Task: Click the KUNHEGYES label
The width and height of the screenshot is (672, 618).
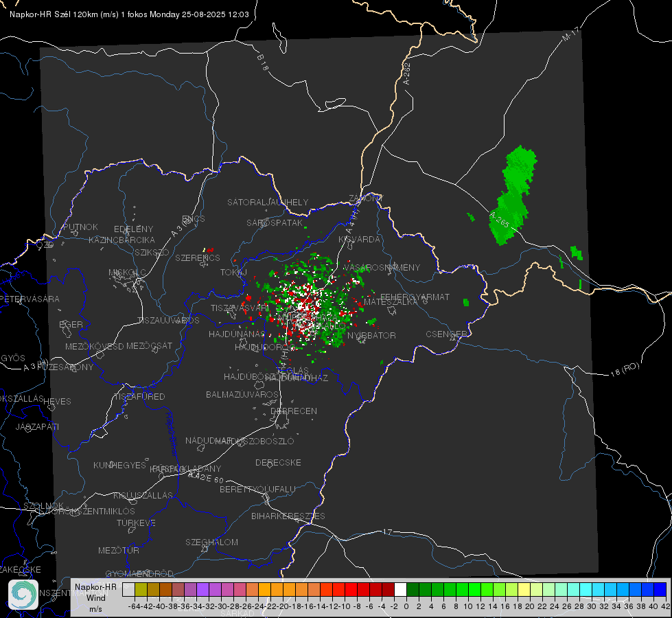Action: pyautogui.click(x=119, y=466)
